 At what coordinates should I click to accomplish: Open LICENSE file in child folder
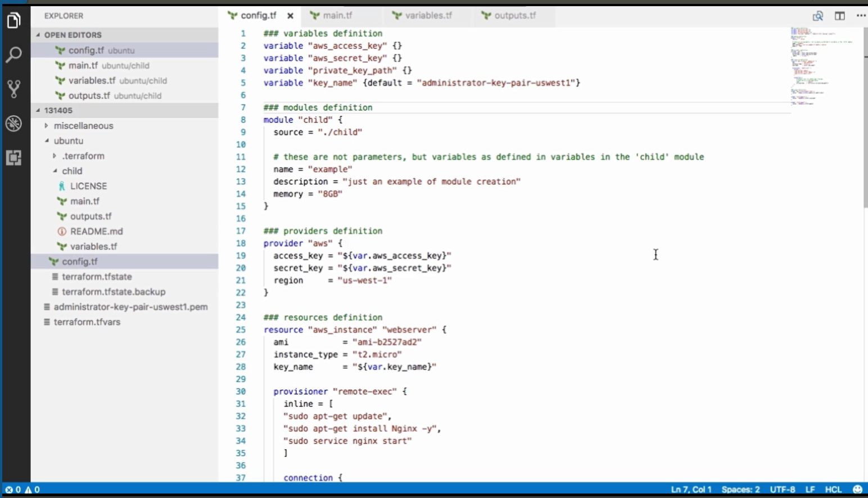[x=124, y=186]
